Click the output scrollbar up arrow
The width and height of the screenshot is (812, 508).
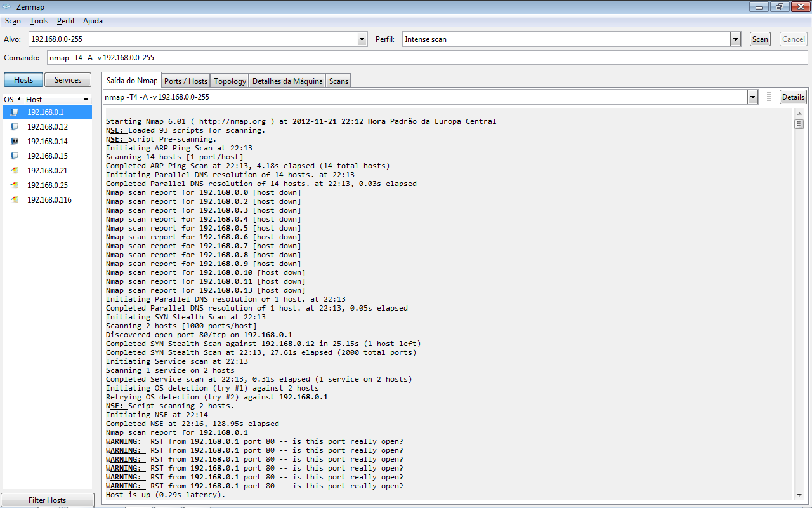[x=799, y=114]
